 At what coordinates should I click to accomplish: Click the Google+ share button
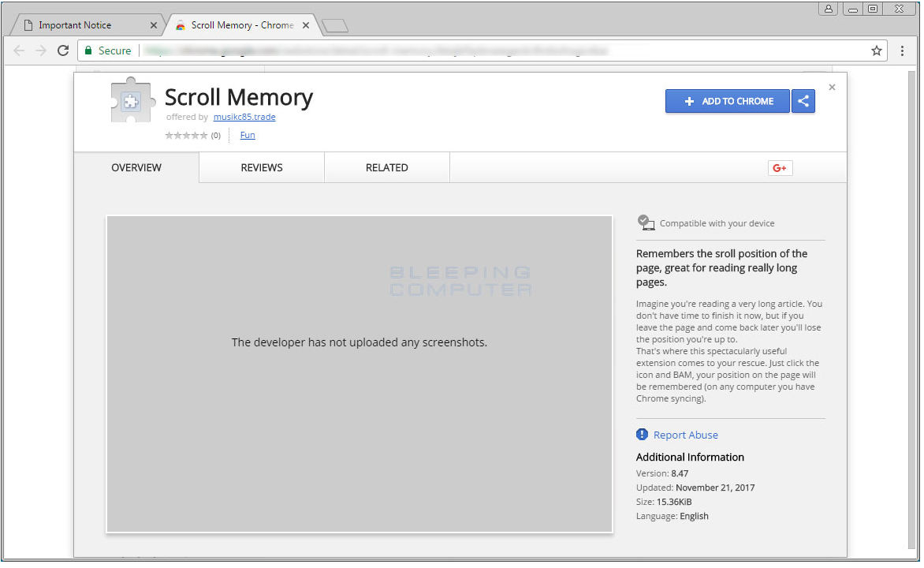point(780,168)
